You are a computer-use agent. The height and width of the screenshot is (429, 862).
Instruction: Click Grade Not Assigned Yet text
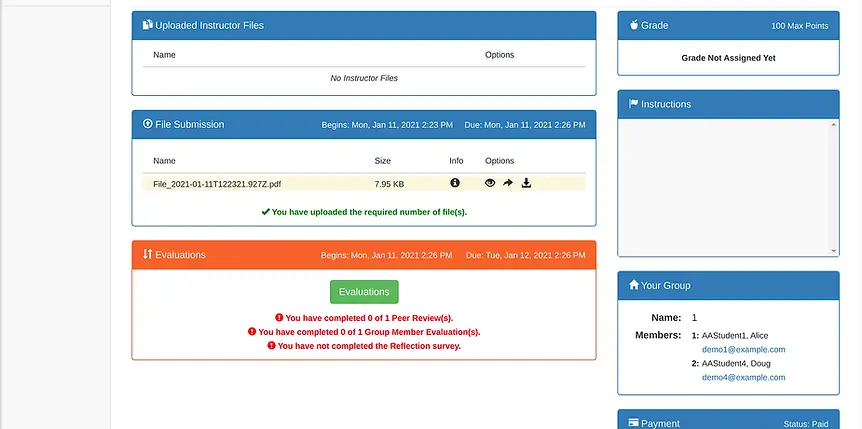point(728,58)
